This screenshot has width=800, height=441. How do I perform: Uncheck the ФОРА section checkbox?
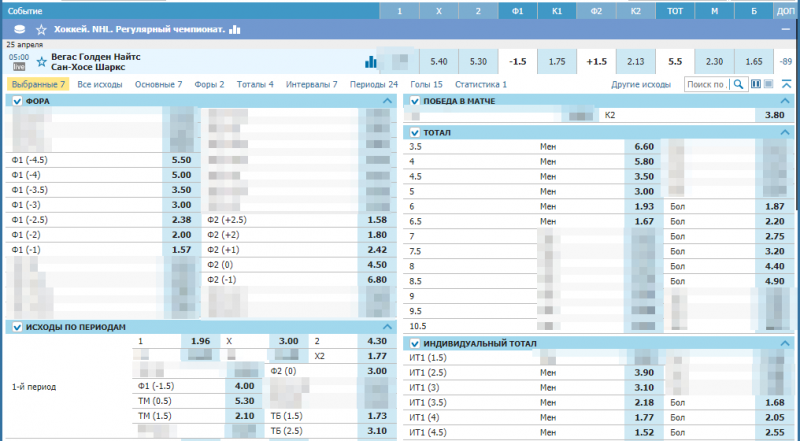pos(17,102)
